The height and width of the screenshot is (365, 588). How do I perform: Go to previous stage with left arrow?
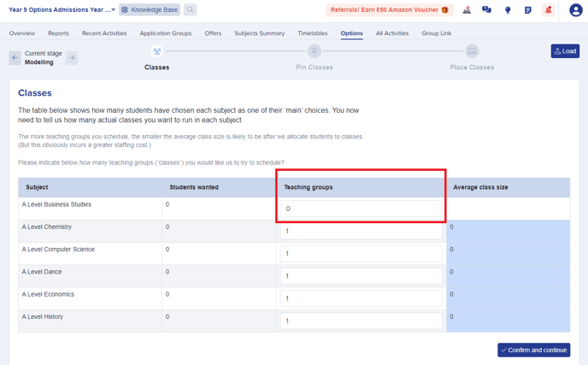(x=15, y=58)
